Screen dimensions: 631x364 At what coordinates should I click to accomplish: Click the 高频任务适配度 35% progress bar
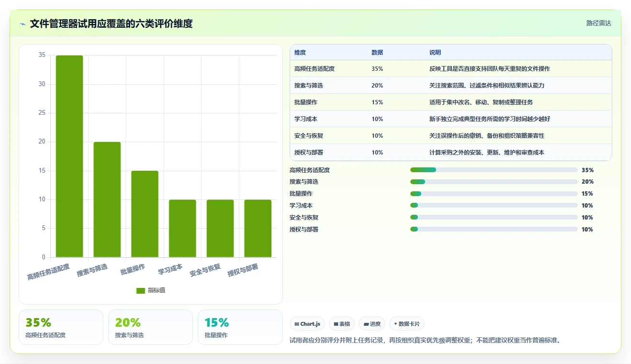point(494,170)
